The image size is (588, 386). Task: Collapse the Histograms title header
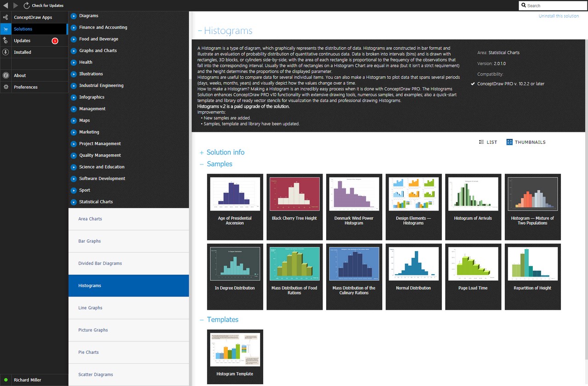199,31
